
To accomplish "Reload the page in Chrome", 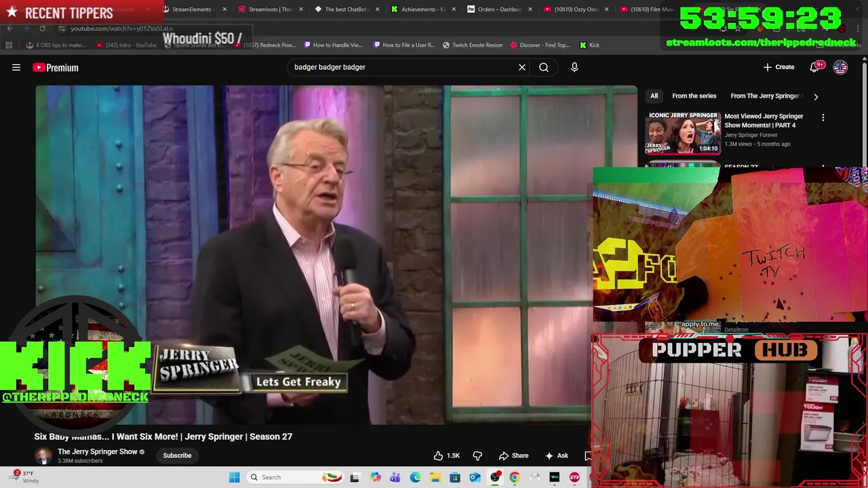I will [x=42, y=28].
